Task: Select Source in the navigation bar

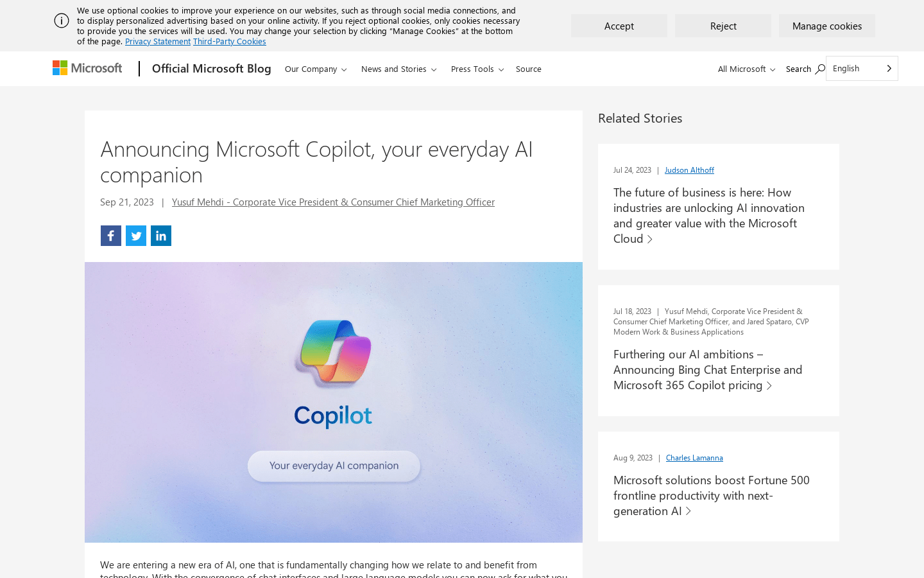Action: [x=528, y=69]
